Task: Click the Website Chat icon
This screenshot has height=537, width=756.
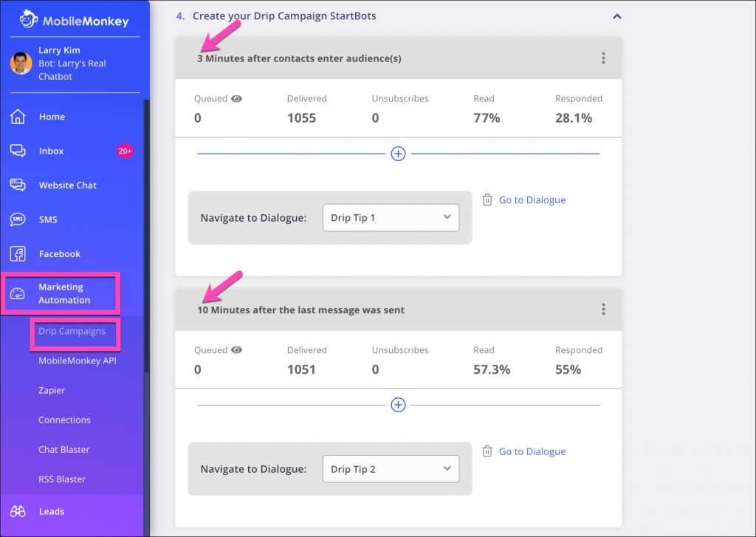Action: pos(18,185)
